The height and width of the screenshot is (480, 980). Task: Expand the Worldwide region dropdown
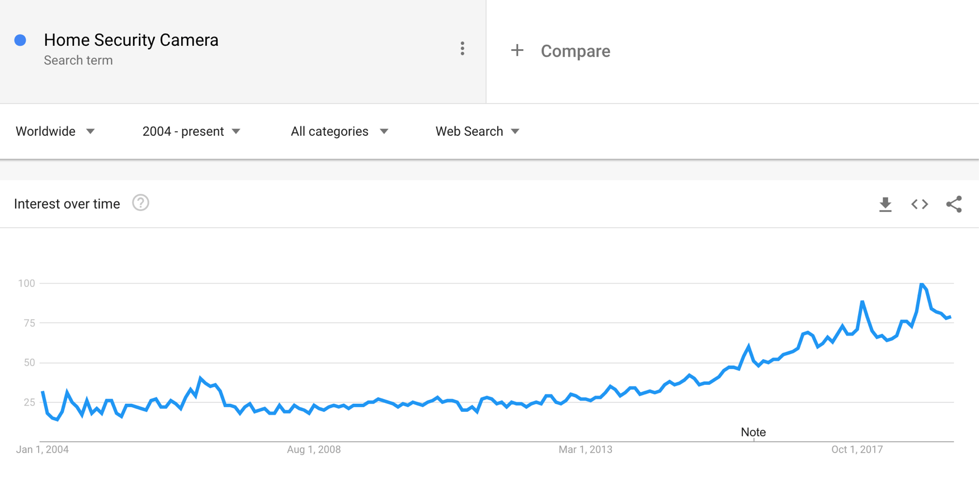pos(55,131)
